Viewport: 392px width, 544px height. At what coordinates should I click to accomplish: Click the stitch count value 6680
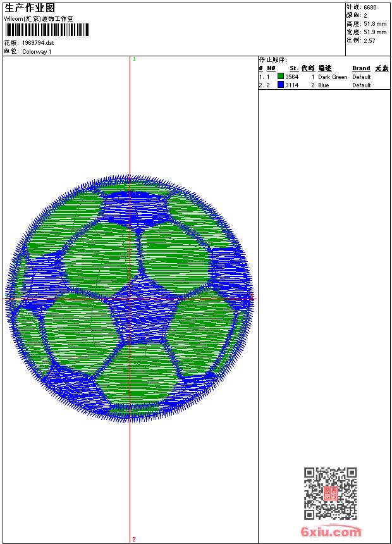[x=370, y=8]
